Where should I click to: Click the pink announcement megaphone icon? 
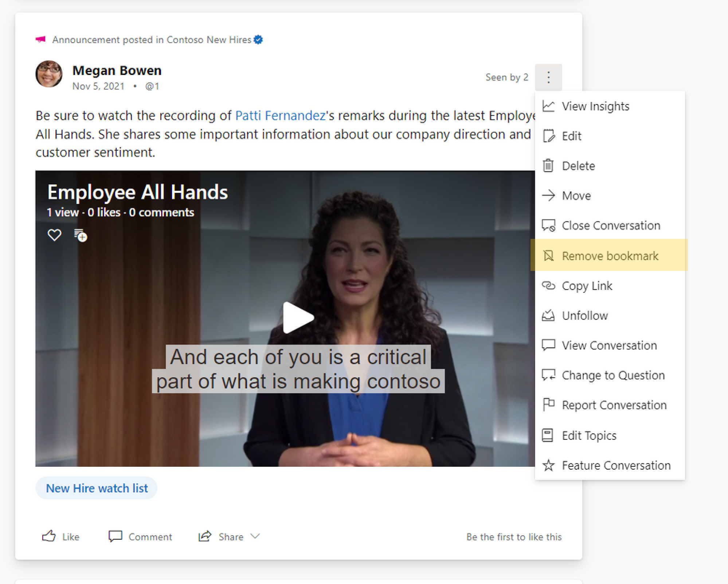(x=41, y=39)
